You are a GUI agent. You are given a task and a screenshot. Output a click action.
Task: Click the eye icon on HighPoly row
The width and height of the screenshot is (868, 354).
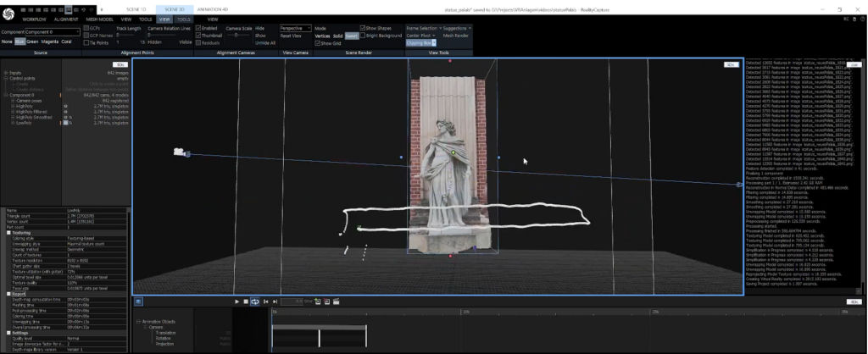click(65, 106)
